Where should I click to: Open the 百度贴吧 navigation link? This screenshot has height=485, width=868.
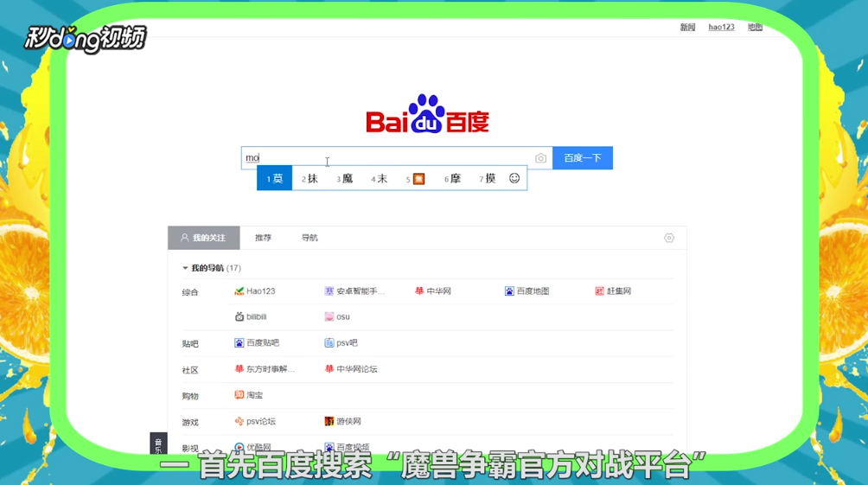click(257, 342)
